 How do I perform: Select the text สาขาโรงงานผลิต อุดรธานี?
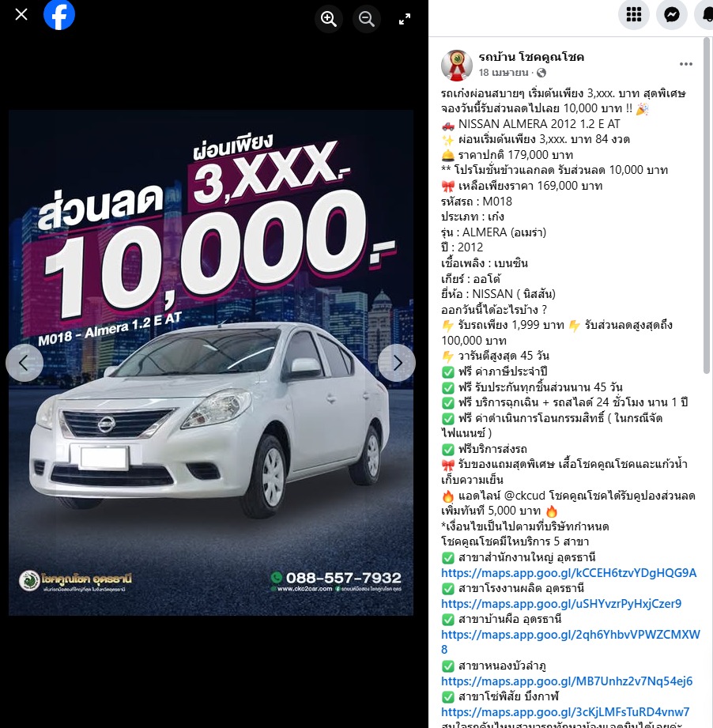click(521, 588)
